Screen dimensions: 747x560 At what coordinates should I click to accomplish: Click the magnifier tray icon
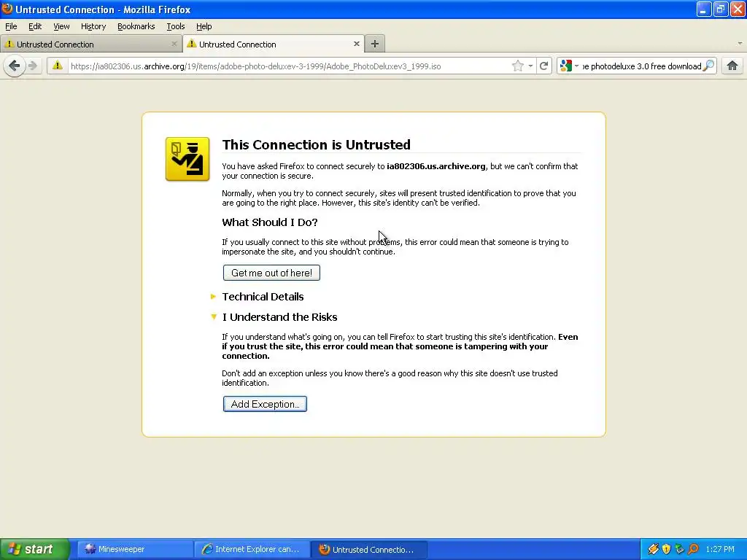pos(693,549)
